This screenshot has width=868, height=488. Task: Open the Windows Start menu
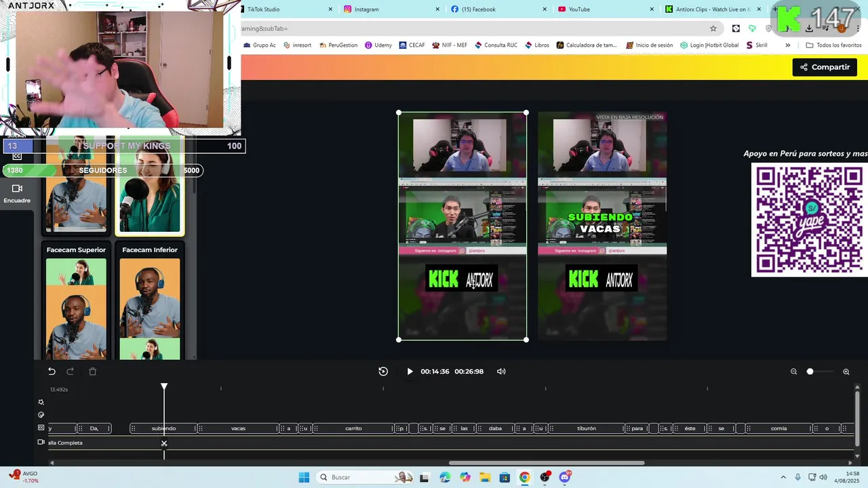[304, 477]
